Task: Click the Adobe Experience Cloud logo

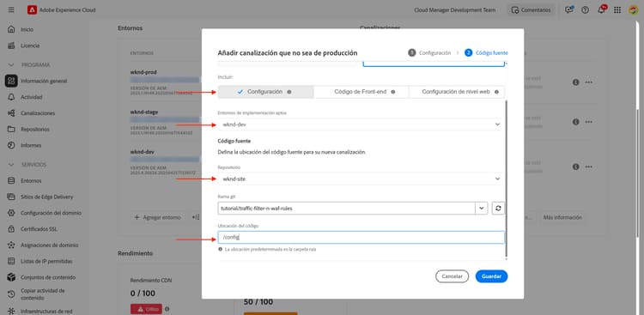Action: click(33, 9)
